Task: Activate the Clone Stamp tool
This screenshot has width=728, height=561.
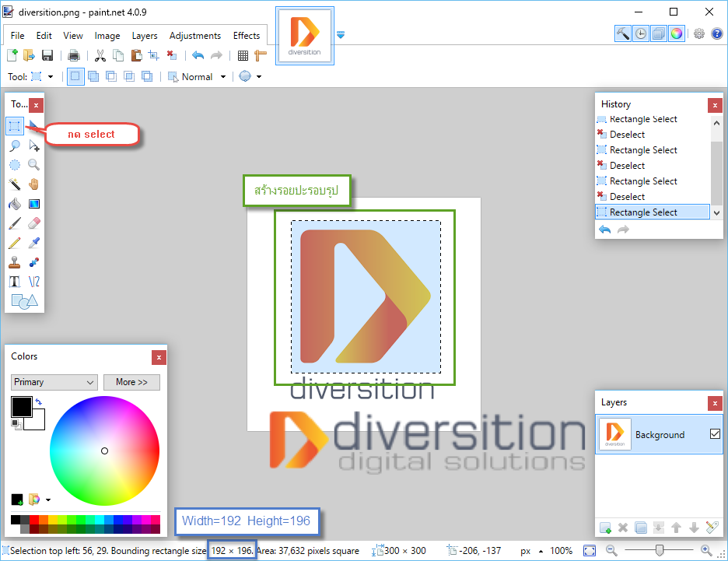Action: pyautogui.click(x=15, y=262)
